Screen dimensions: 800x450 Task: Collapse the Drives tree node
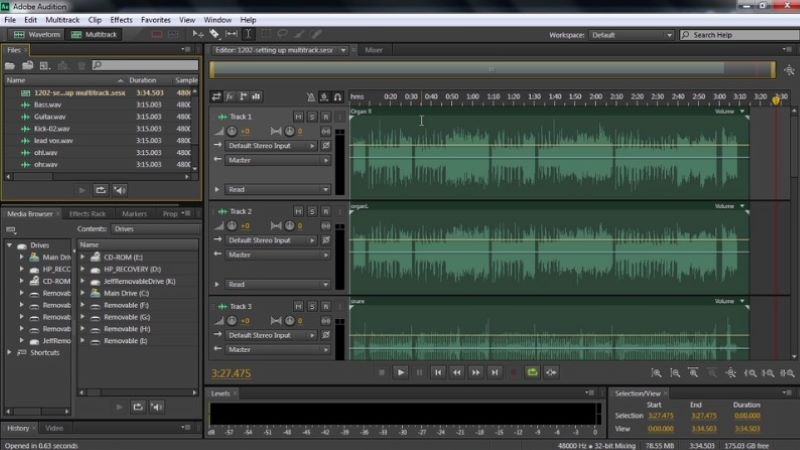[x=9, y=245]
